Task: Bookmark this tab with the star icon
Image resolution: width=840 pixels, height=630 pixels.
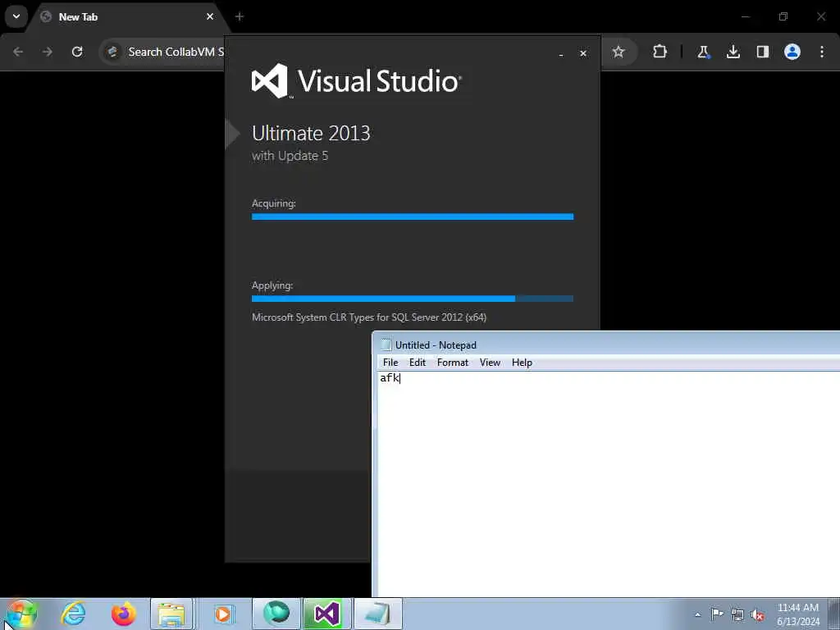Action: [x=619, y=52]
